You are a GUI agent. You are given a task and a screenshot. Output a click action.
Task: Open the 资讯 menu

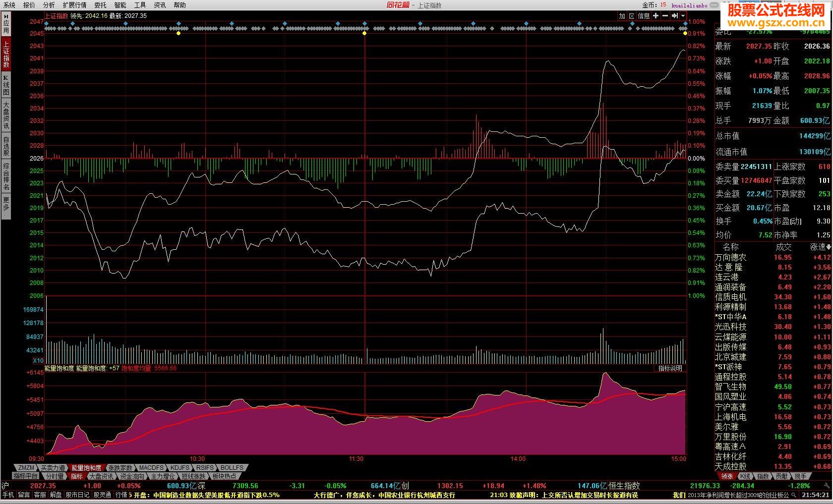click(160, 5)
